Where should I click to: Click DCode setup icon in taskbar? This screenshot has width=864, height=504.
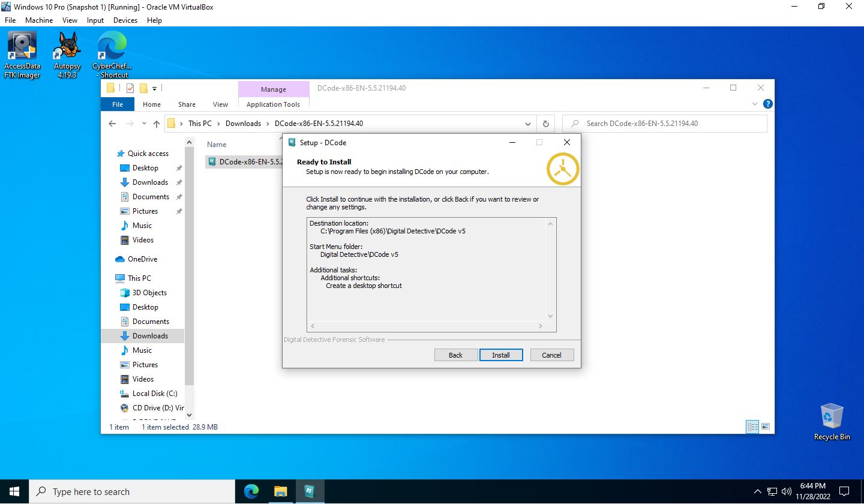point(310,491)
